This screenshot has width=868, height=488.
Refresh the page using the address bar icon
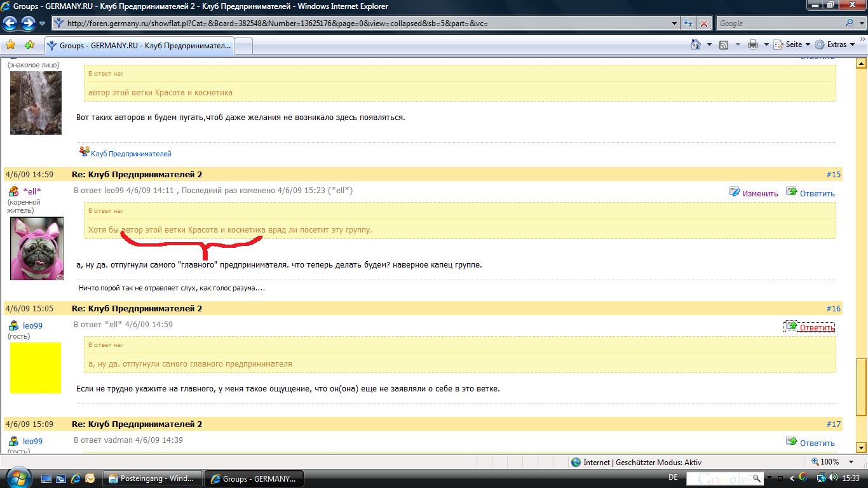688,24
